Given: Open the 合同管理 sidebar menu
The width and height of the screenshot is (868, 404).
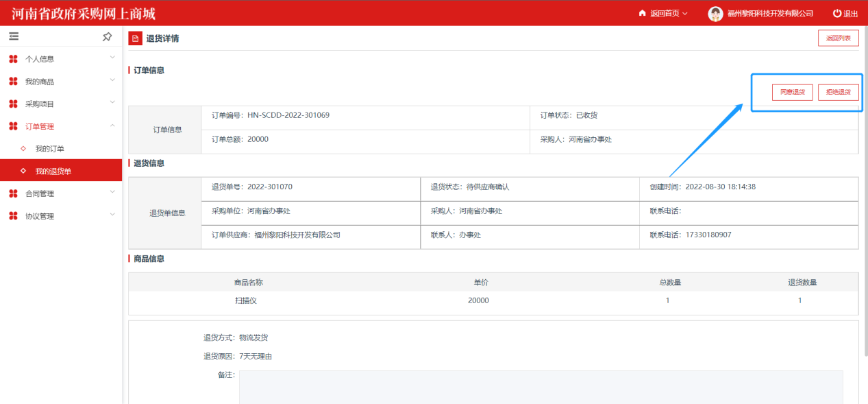Looking at the screenshot, I should coord(61,193).
